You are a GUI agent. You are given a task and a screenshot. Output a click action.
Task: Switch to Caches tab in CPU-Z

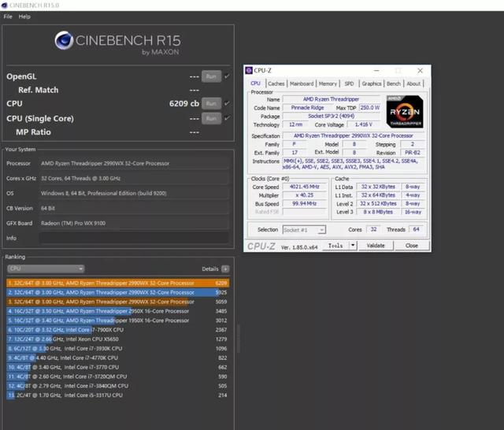pos(276,83)
